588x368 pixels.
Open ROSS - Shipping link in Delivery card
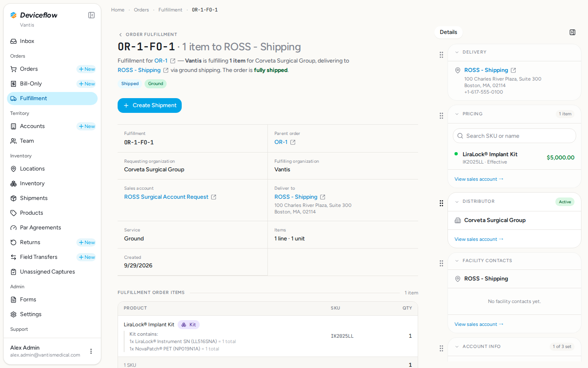(486, 70)
